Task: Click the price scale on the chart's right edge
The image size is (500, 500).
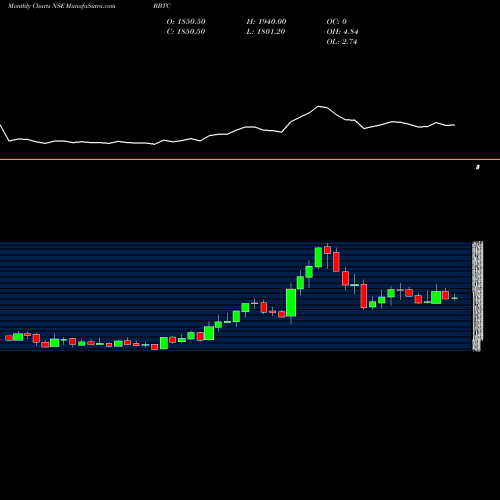Action: 477,296
